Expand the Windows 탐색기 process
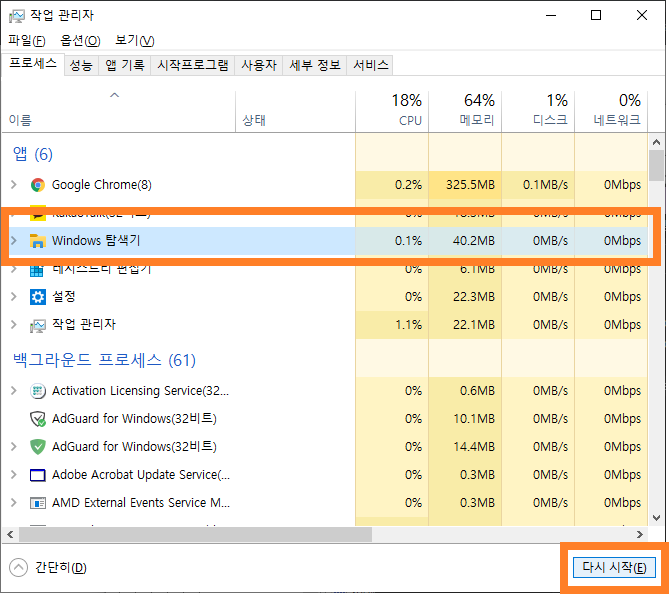 pyautogui.click(x=14, y=240)
